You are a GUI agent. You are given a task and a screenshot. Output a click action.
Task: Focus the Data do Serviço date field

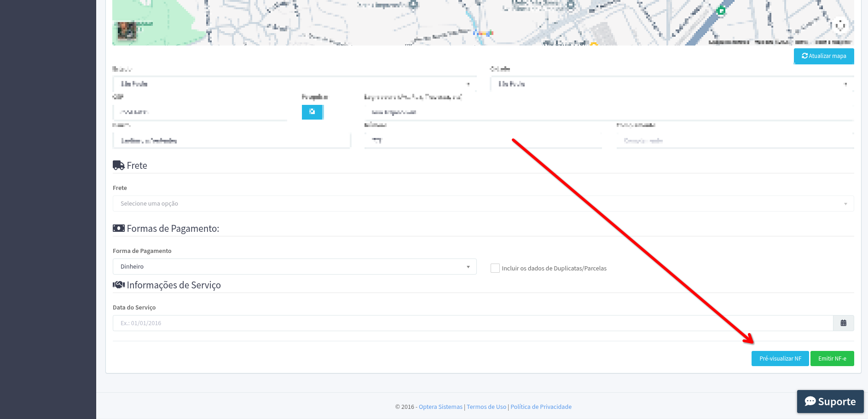click(472, 323)
